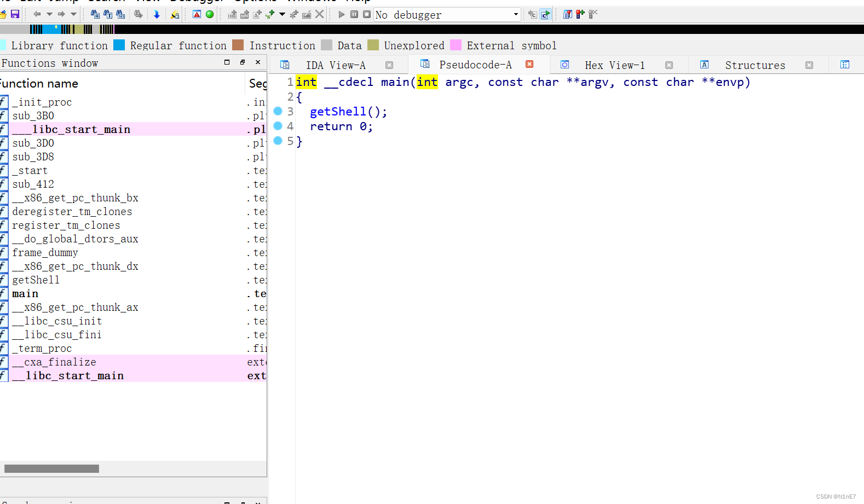The image size is (864, 504).
Task: Toggle breakpoint dot on line 5
Action: pos(278,141)
